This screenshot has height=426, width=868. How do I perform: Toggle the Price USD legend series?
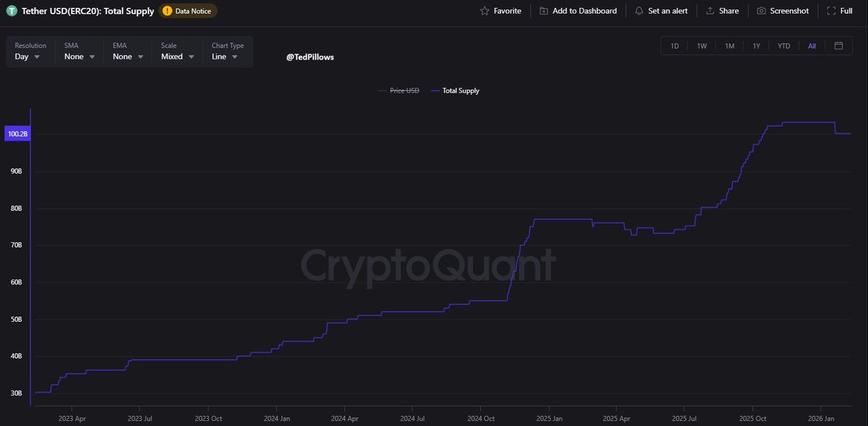pyautogui.click(x=399, y=90)
